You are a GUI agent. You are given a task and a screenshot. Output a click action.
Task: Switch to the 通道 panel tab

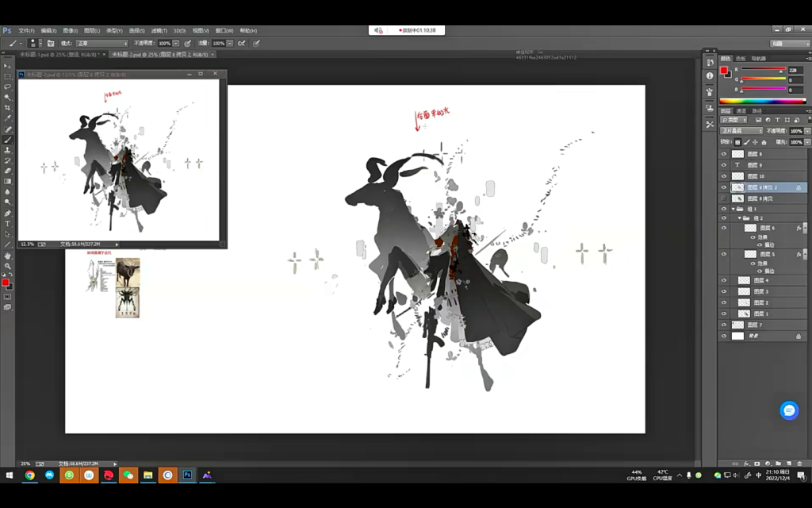pos(741,110)
